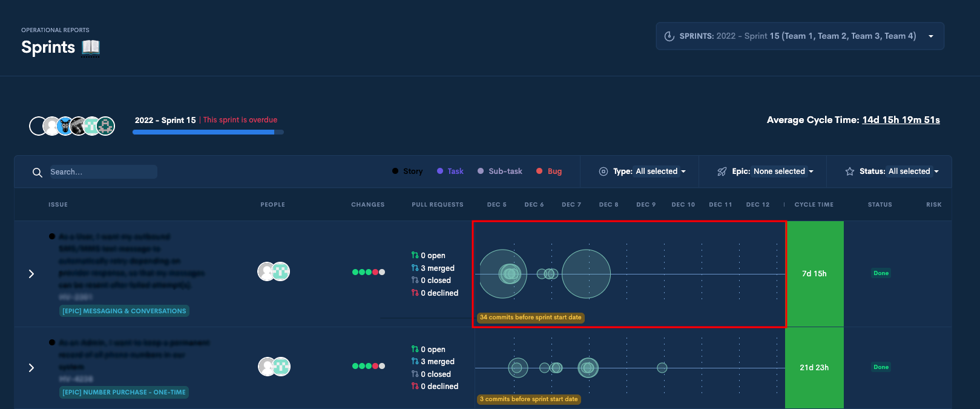This screenshot has width=980, height=409.
Task: Click '0 declined' in Messaging issue row
Action: pos(435,293)
